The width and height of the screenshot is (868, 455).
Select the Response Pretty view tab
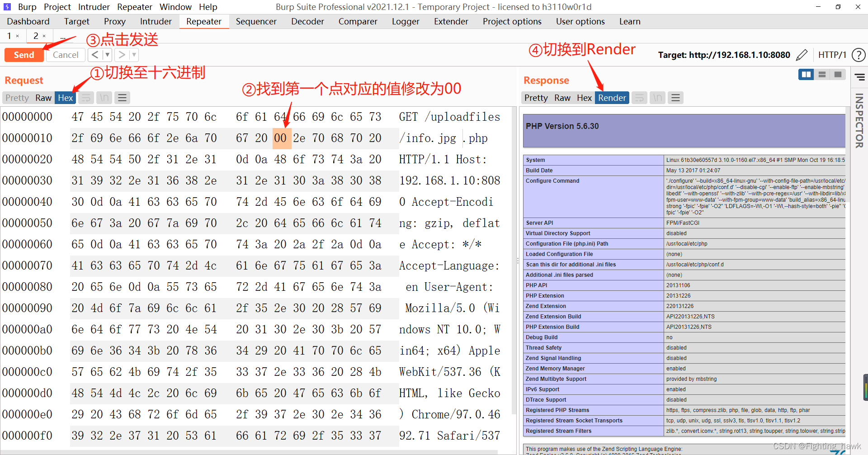click(x=536, y=98)
